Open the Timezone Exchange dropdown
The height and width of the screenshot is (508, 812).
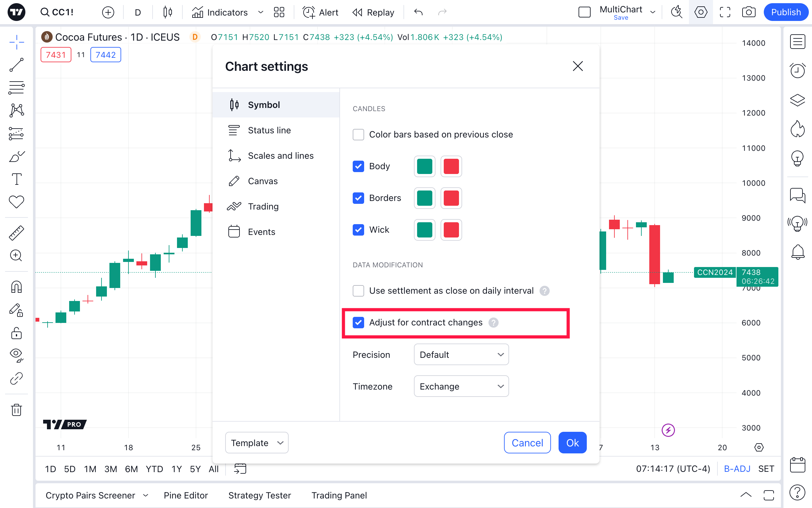click(x=462, y=386)
